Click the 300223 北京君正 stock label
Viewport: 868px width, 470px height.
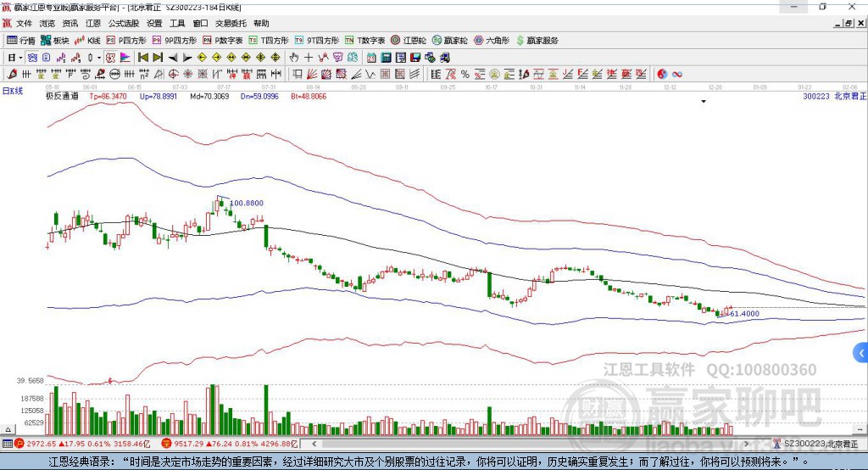pos(835,97)
